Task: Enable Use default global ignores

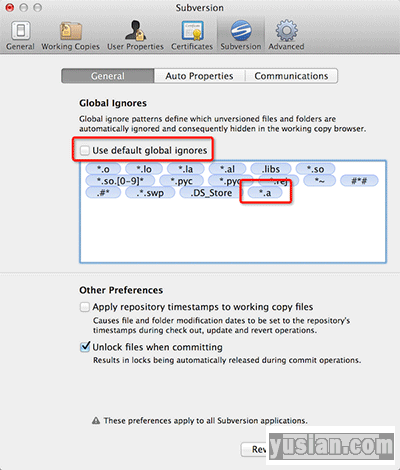Action: point(85,150)
